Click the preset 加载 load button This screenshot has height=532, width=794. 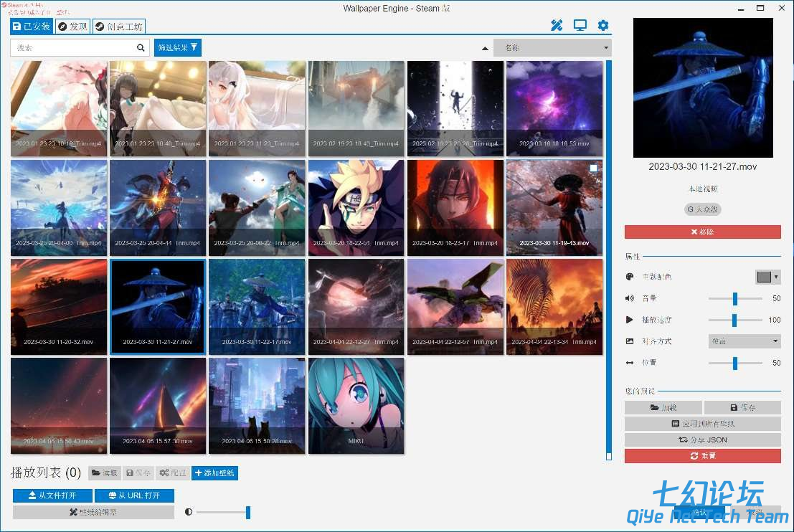663,407
